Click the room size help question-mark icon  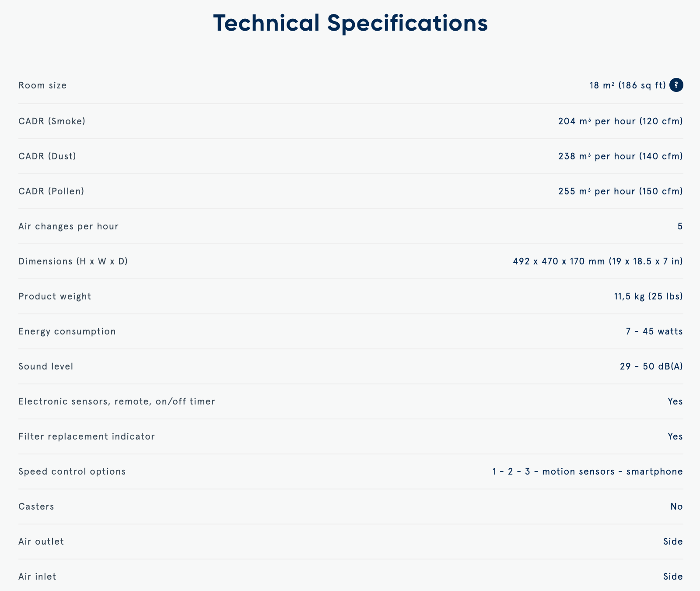point(676,85)
